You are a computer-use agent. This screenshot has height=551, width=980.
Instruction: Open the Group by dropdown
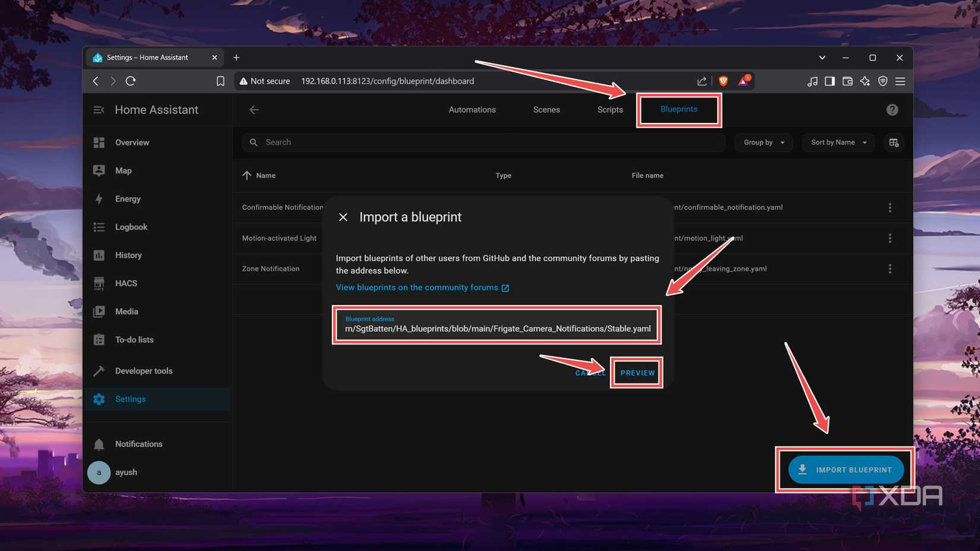(763, 142)
